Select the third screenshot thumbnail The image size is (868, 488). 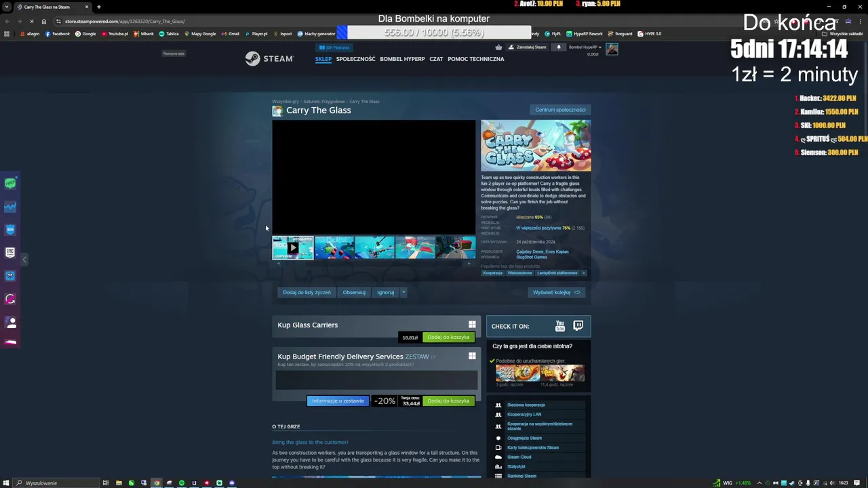(x=374, y=247)
